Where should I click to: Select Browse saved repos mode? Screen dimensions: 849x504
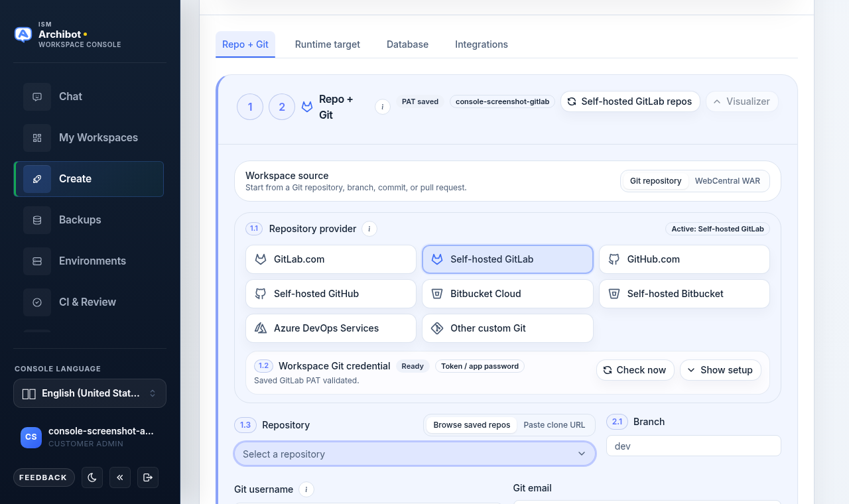tap(472, 425)
